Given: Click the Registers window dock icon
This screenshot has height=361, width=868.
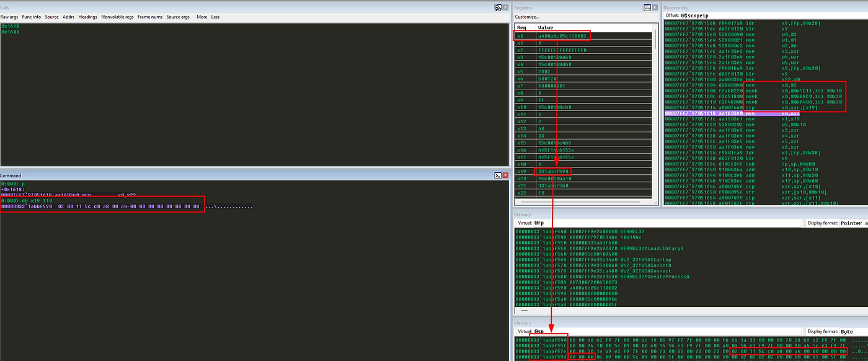Looking at the screenshot, I should (647, 7).
